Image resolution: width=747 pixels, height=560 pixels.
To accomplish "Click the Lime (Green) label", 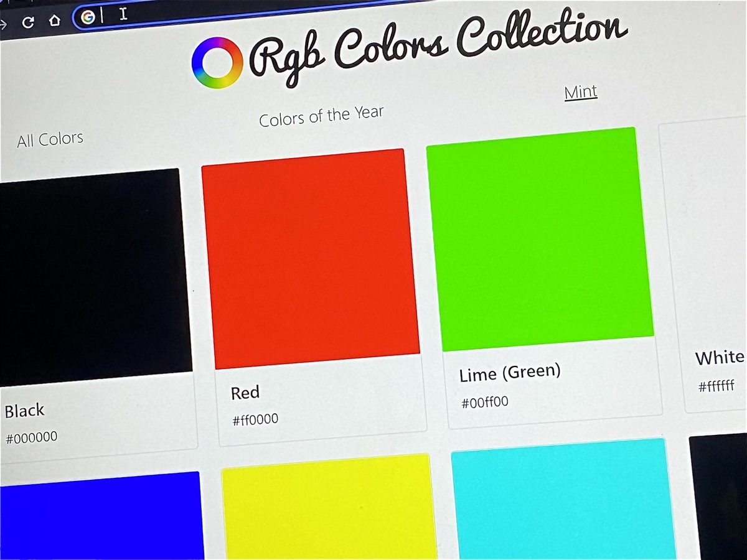I will (x=510, y=373).
